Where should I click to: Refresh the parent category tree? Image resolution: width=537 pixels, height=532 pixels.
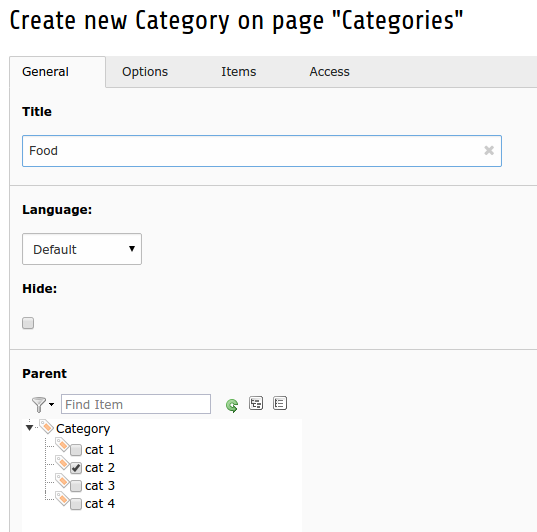232,406
